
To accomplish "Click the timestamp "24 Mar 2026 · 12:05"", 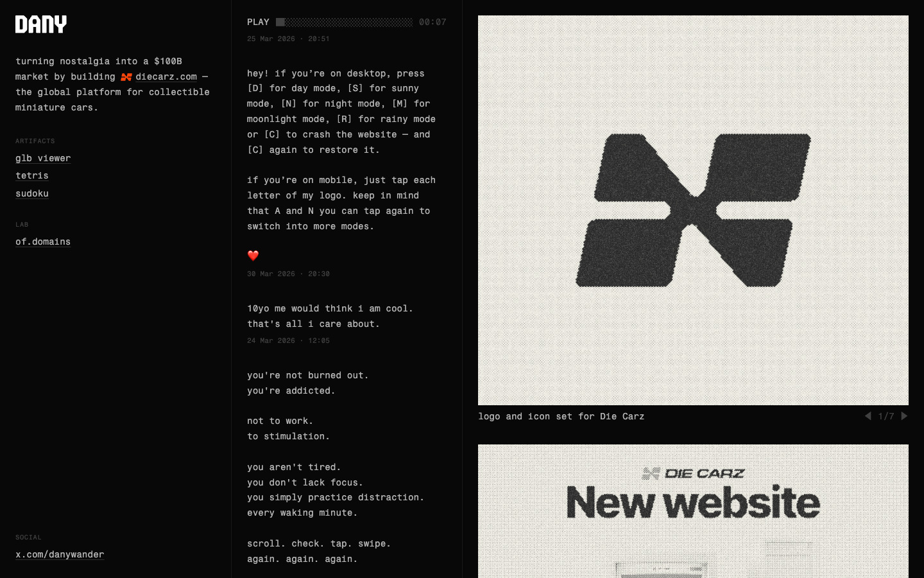I will point(288,340).
